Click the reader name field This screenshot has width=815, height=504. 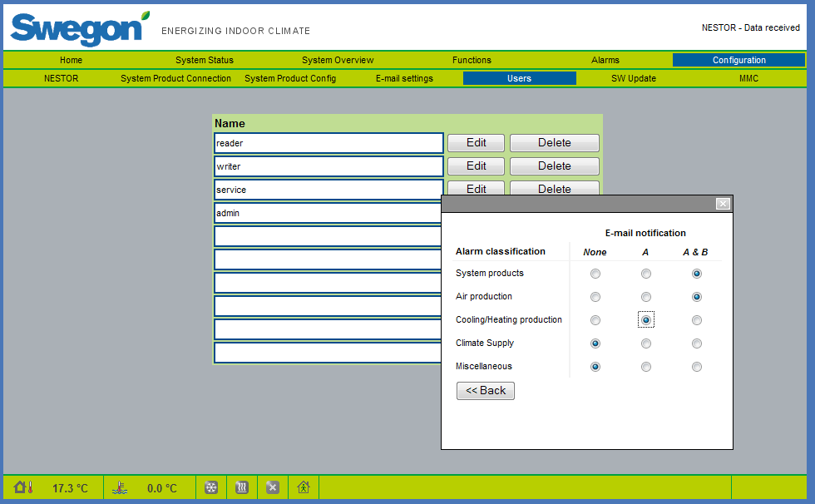click(x=328, y=143)
